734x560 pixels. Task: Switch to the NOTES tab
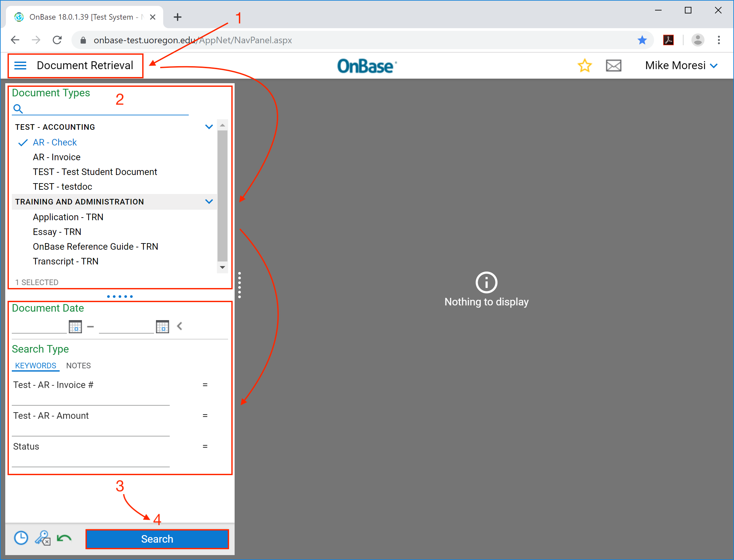[x=78, y=366]
